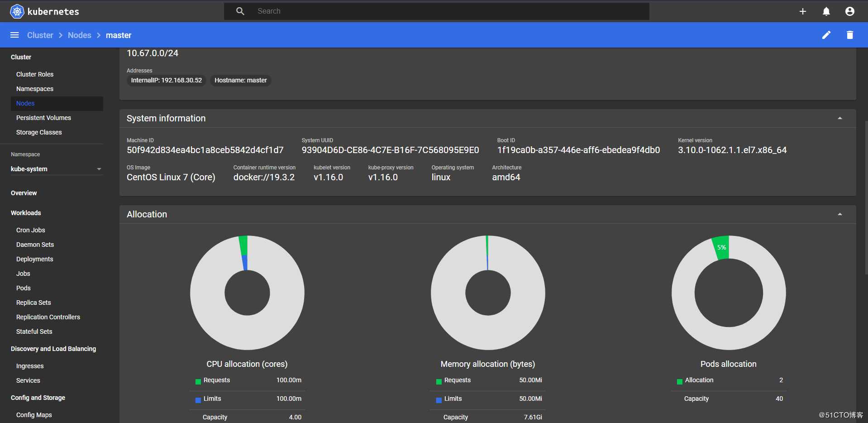Open Discovery and Load Balancing section
The height and width of the screenshot is (423, 868).
point(53,349)
